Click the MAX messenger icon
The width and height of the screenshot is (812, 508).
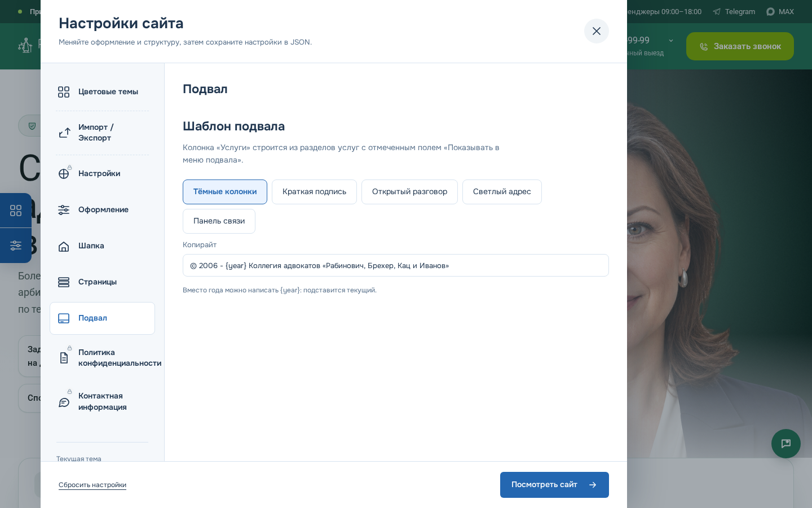pyautogui.click(x=770, y=12)
